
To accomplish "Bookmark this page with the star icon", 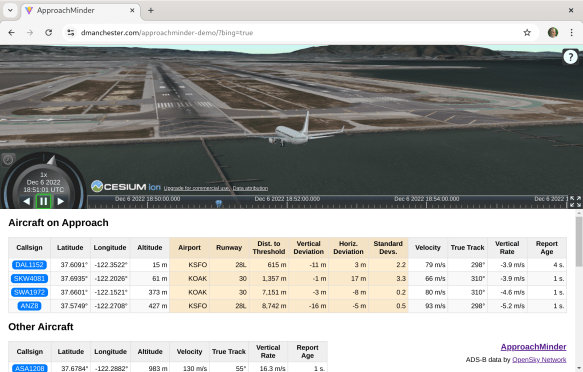I will pos(527,33).
